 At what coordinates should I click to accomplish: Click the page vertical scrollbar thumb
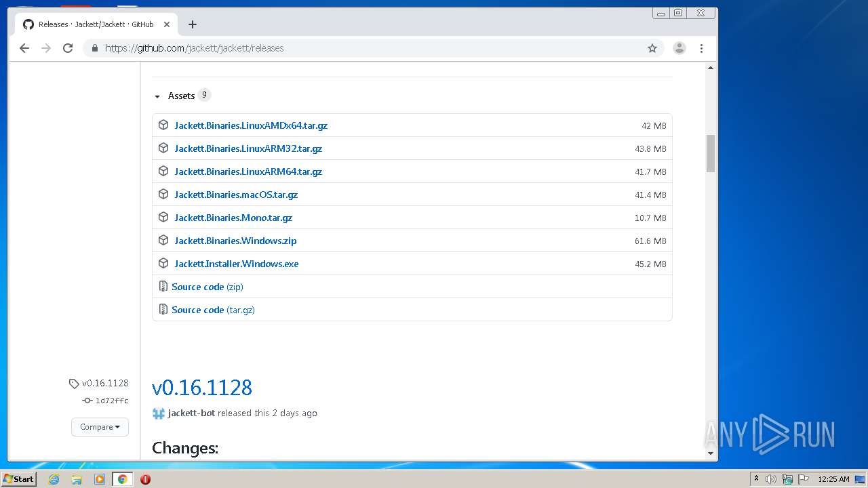click(x=711, y=153)
